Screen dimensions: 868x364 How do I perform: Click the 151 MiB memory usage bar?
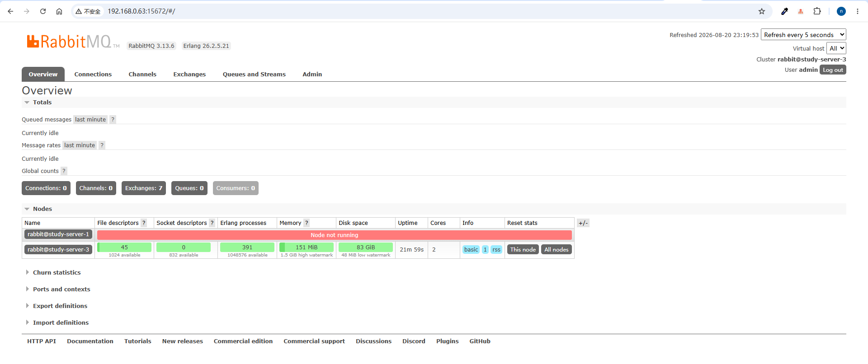(x=307, y=247)
